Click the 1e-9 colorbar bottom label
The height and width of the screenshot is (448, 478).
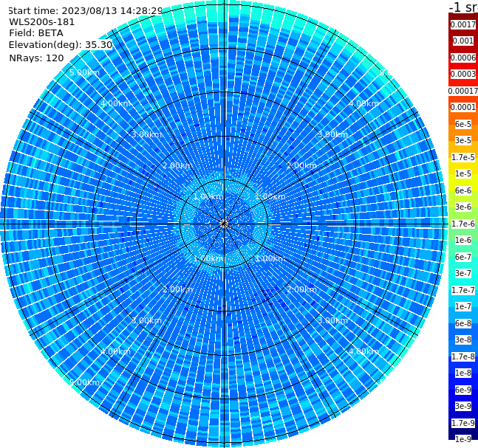pos(463,439)
